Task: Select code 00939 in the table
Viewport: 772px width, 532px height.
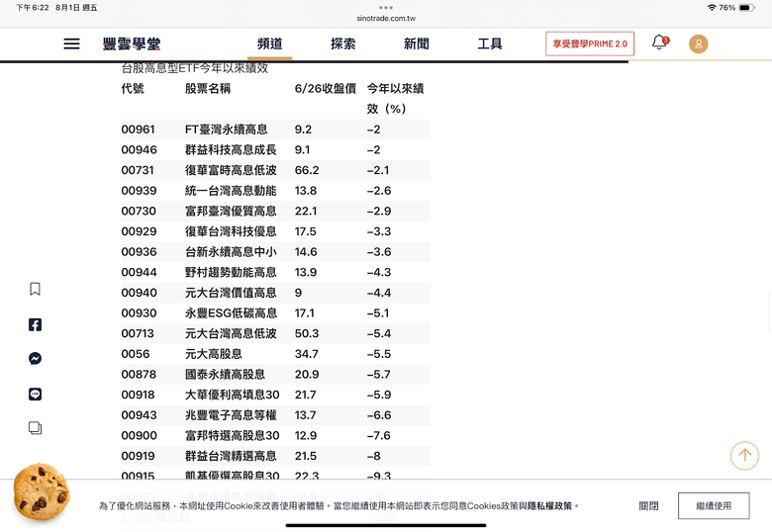Action: 139,190
